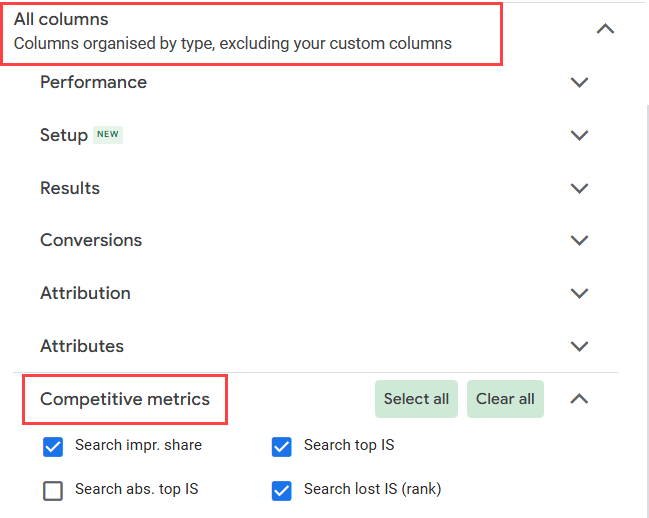Collapse the Competitive metrics chevron
This screenshot has height=518, width=649.
click(579, 399)
